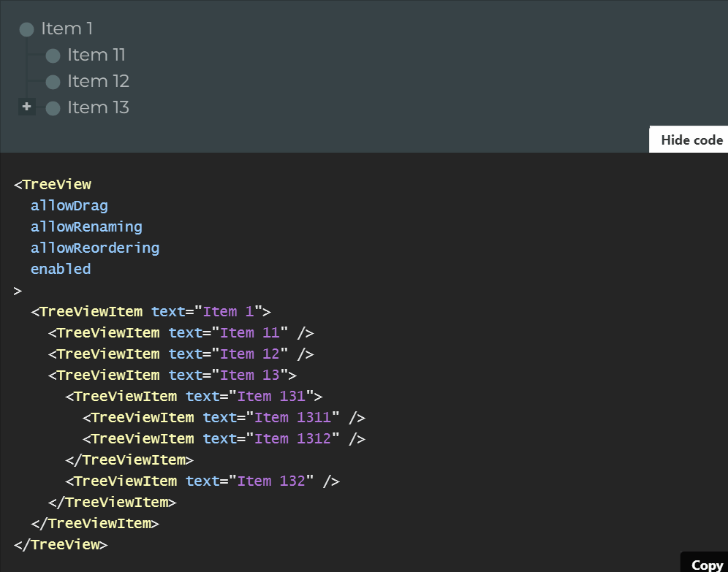
Task: Click the circle node icon beside Item 13
Action: pyautogui.click(x=53, y=107)
